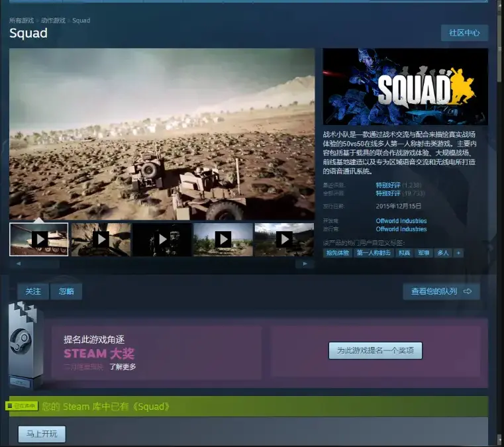The image size is (504, 447).
Task: Click the left arrow of thumbnail strip
Action: click(19, 264)
